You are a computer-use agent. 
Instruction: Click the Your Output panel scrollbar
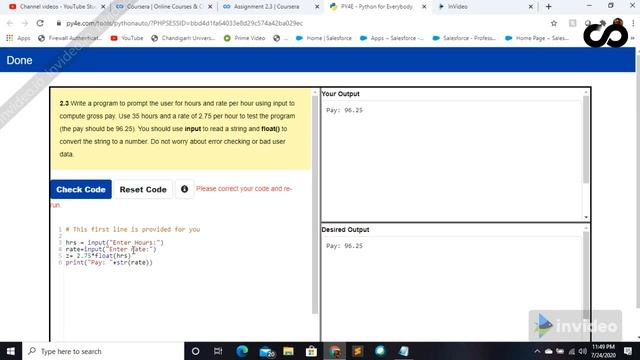coord(586,139)
